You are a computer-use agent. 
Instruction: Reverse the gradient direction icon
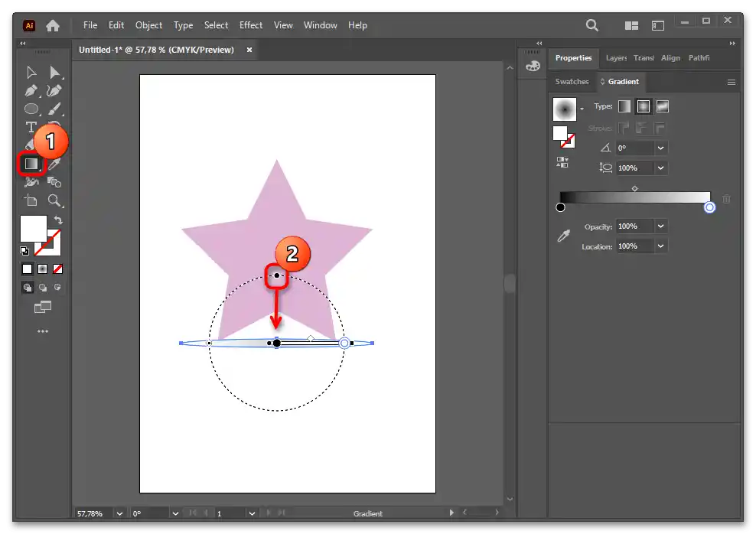562,162
